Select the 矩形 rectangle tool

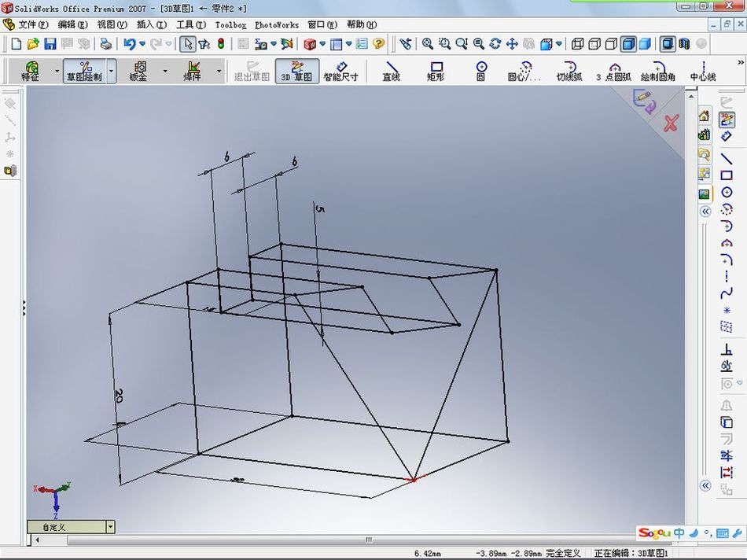pyautogui.click(x=436, y=71)
